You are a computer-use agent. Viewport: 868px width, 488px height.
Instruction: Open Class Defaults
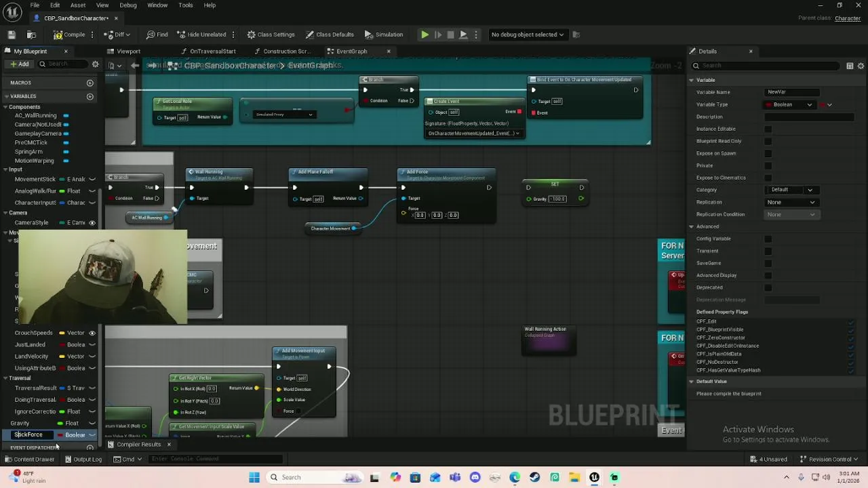329,35
